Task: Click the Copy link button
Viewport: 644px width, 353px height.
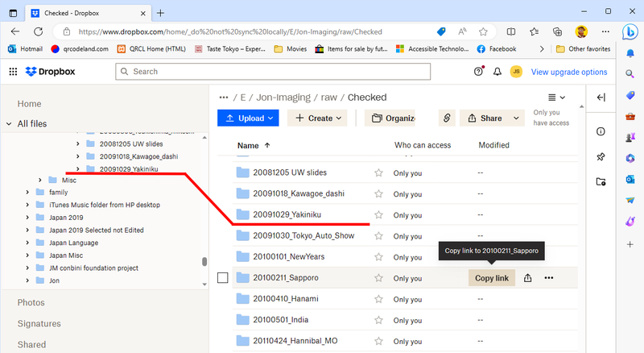Action: tap(491, 278)
